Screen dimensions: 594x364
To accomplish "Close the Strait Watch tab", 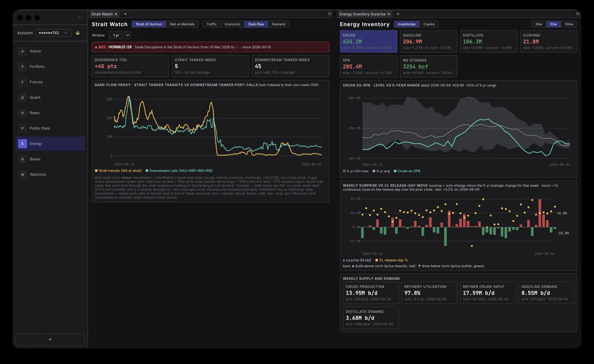I will tap(116, 14).
